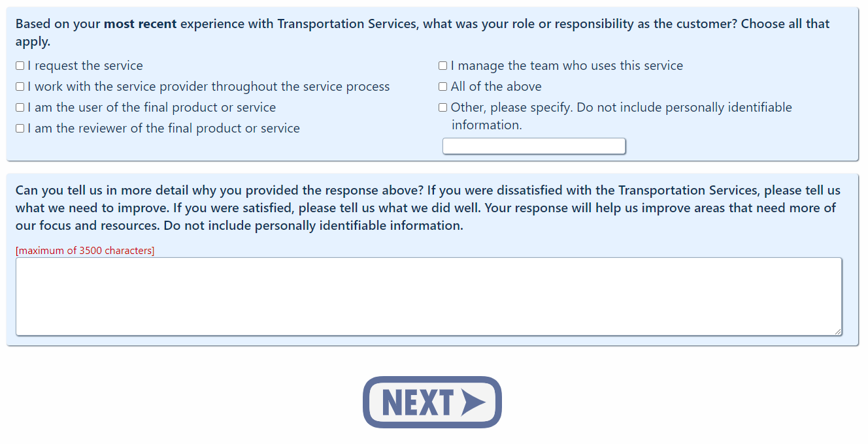
Task: Click the "I am the user of the final product" label
Action: (x=152, y=108)
